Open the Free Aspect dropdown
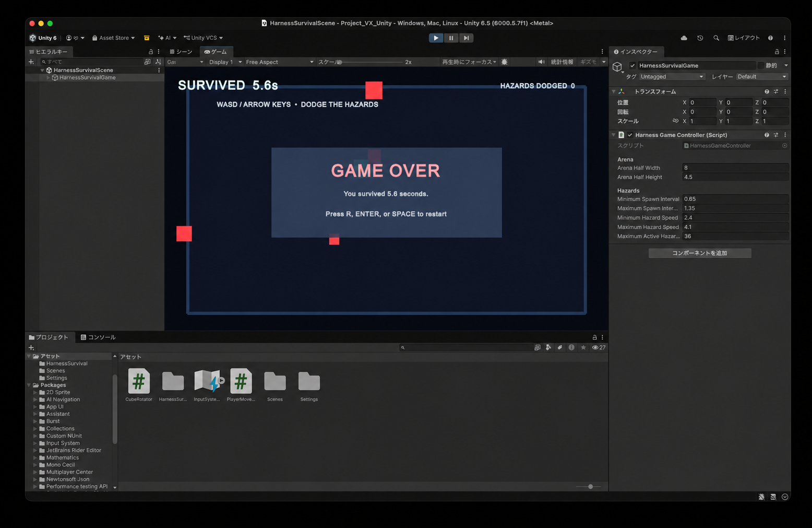812x528 pixels. [279, 62]
